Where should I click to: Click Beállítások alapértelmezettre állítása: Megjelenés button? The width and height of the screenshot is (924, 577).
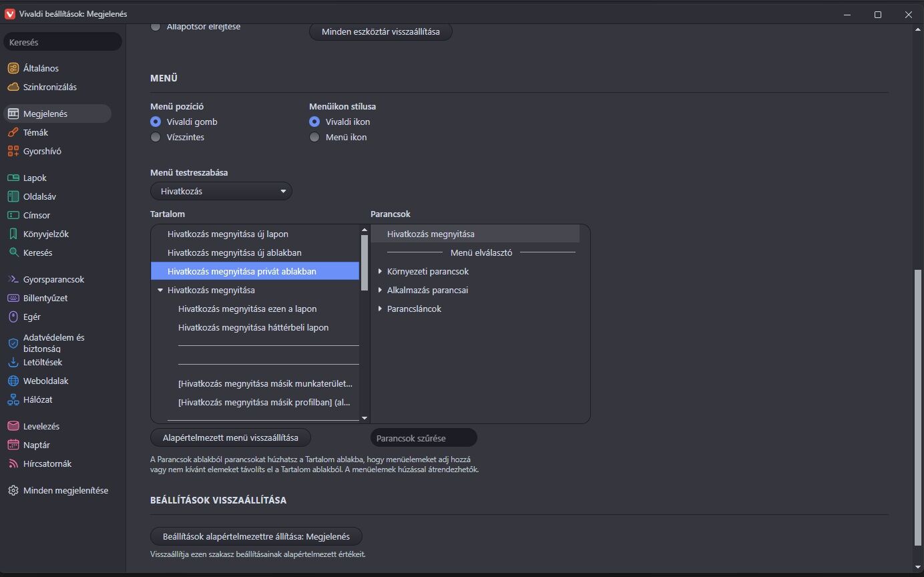[x=256, y=536]
